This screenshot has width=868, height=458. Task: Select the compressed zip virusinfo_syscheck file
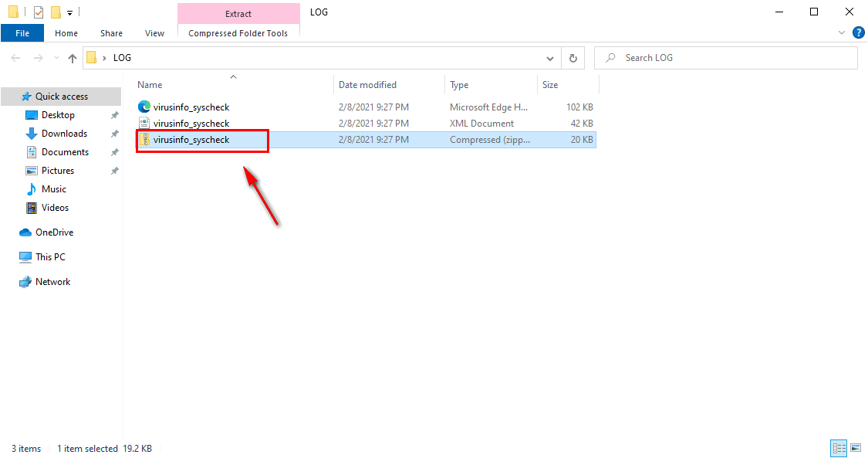(366, 140)
